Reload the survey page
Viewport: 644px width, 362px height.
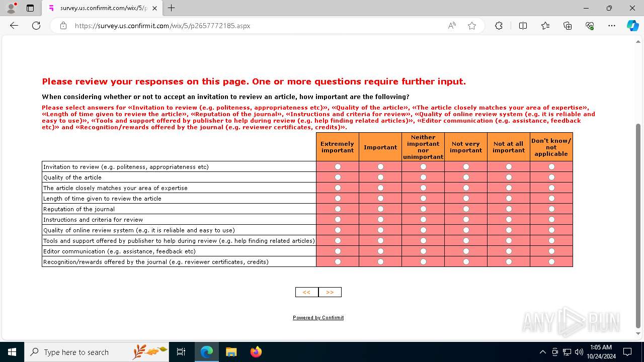click(36, 26)
